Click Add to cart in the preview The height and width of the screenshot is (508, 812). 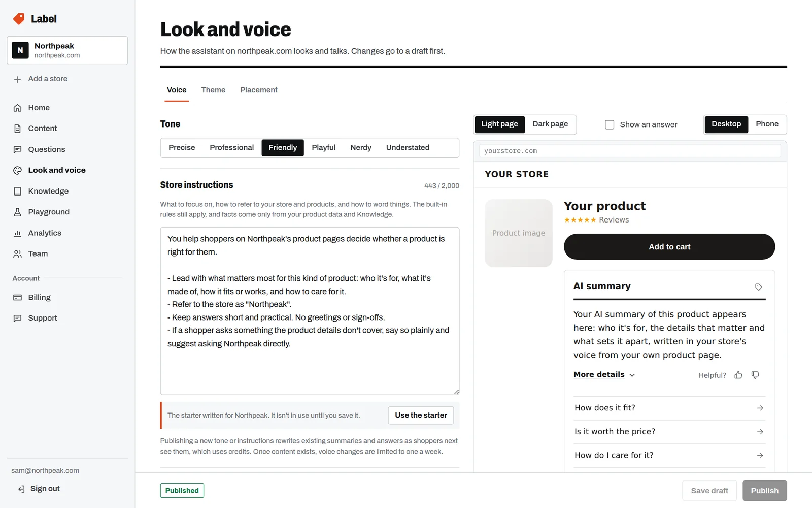pyautogui.click(x=669, y=247)
